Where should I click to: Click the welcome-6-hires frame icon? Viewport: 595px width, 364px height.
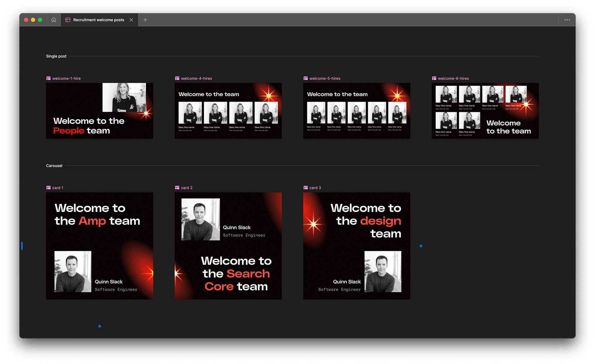(434, 78)
